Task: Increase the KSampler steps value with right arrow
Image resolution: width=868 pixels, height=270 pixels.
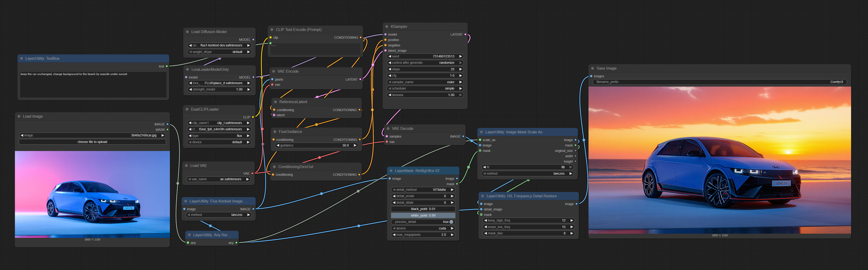Action: click(x=460, y=69)
